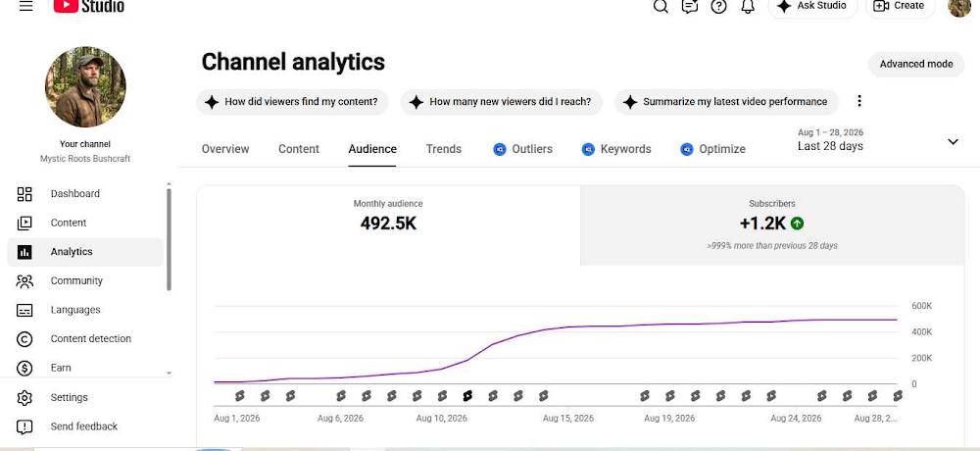The width and height of the screenshot is (980, 451).
Task: Open the help question mark icon
Action: [x=718, y=6]
